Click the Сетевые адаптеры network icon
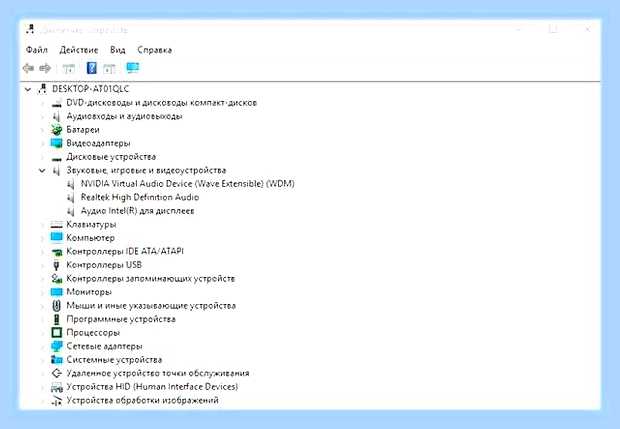 click(x=57, y=346)
